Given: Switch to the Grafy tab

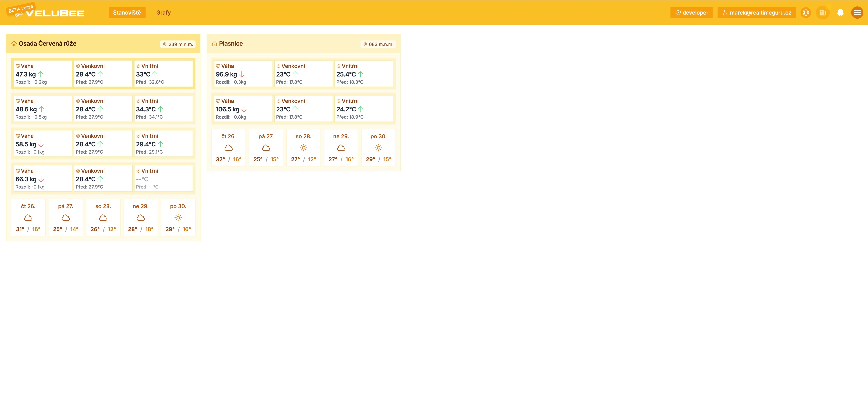Looking at the screenshot, I should tap(163, 13).
